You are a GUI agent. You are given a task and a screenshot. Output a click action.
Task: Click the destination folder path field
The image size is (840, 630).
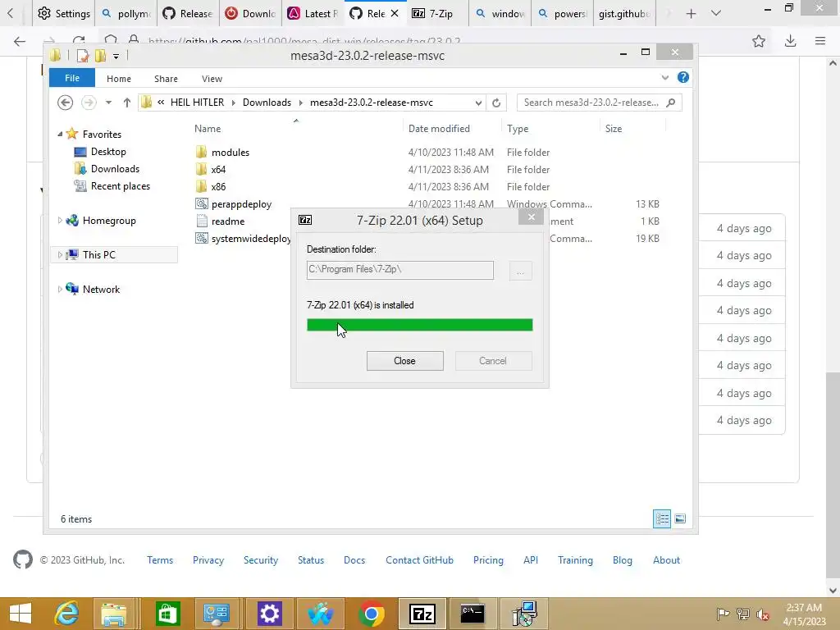coord(400,270)
